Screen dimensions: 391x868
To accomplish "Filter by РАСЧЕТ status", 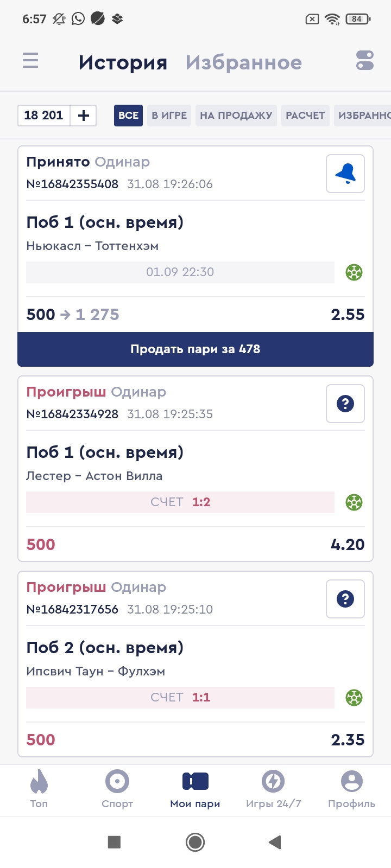I will tap(305, 116).
